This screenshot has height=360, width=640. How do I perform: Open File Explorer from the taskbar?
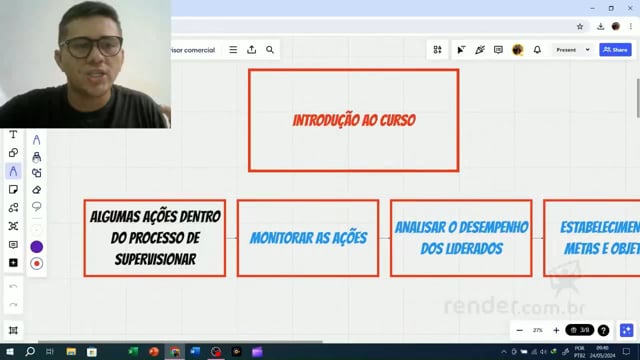[71, 352]
